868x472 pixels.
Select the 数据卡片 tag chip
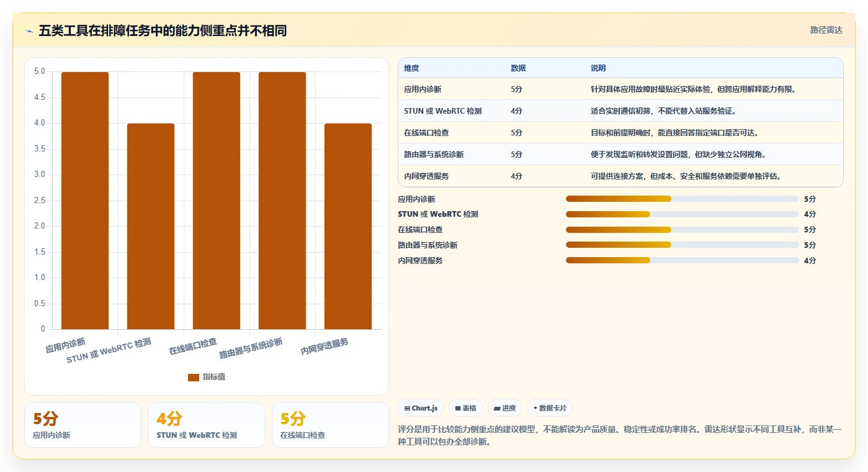click(550, 408)
